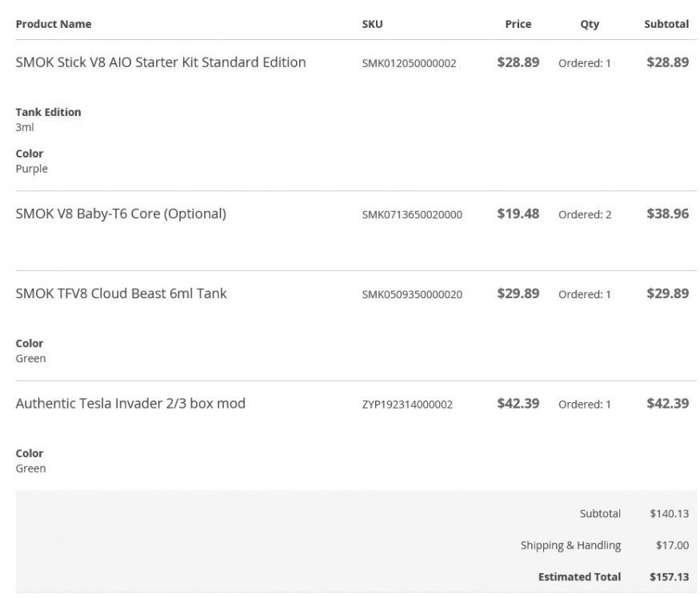The image size is (700, 598).
Task: Click the $28.89 unit price of SMOK Stick V8
Action: (x=518, y=62)
